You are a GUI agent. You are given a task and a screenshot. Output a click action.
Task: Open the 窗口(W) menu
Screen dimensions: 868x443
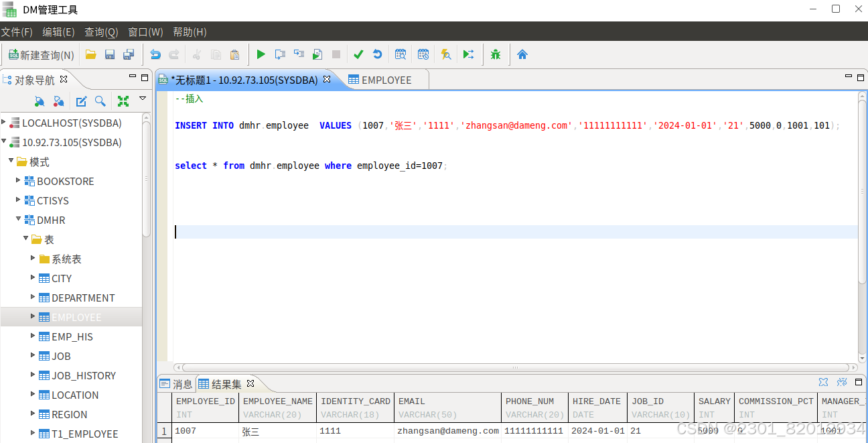(145, 31)
